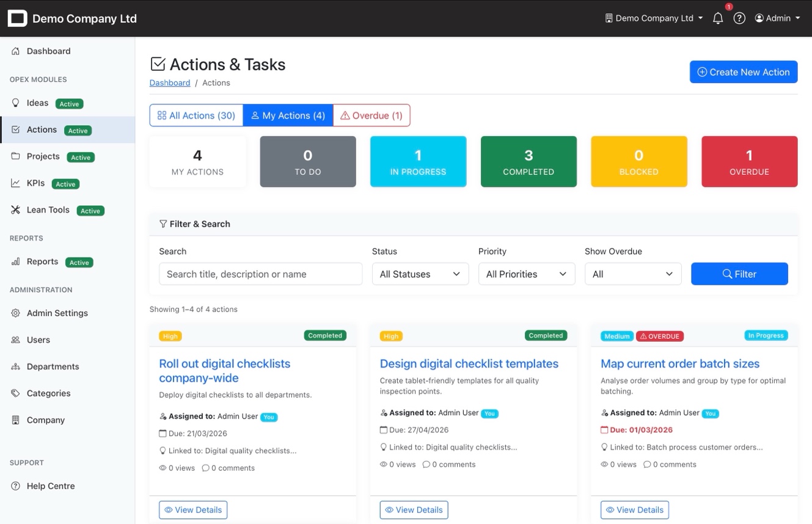812x524 pixels.
Task: Click the Help Centre icon in sidebar
Action: coord(16,486)
